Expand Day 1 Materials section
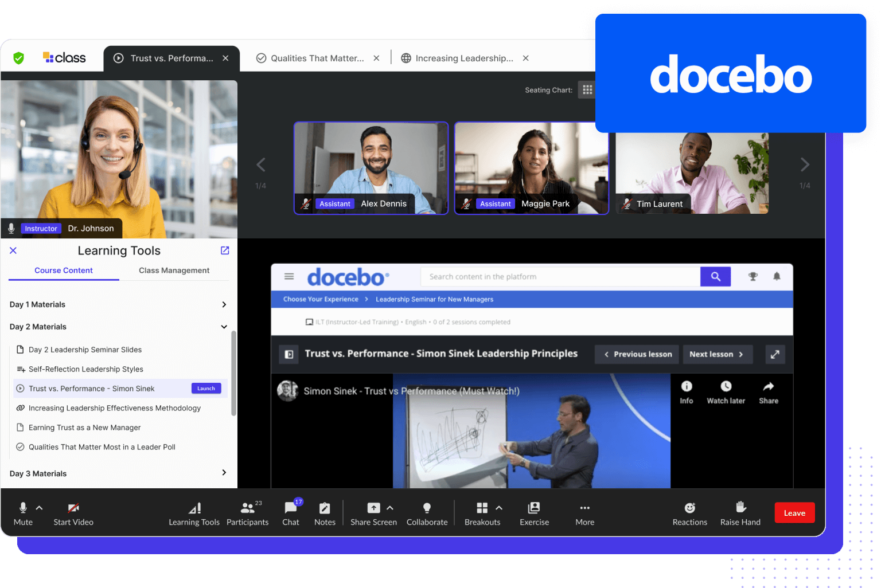 click(224, 304)
